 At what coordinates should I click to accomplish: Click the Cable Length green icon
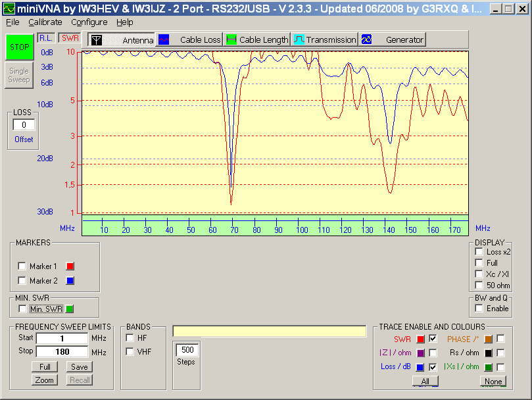click(231, 39)
